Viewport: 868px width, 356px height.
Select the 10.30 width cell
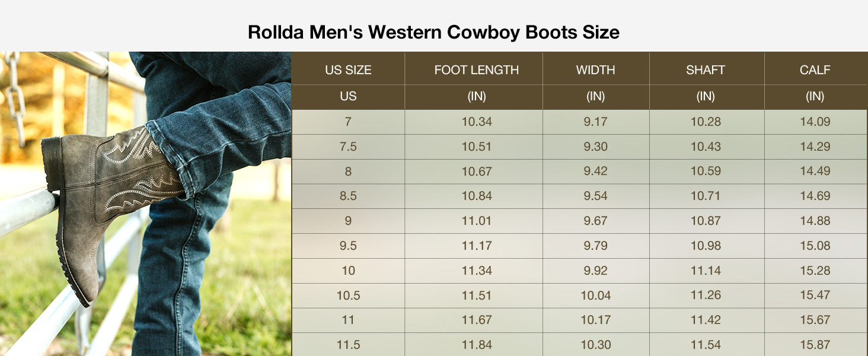pos(595,345)
